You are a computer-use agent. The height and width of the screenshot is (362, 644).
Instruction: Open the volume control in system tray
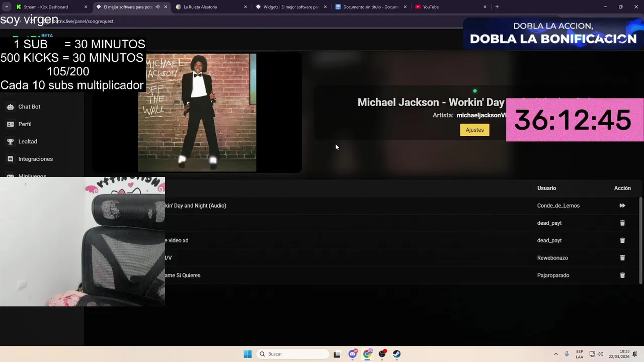click(600, 354)
